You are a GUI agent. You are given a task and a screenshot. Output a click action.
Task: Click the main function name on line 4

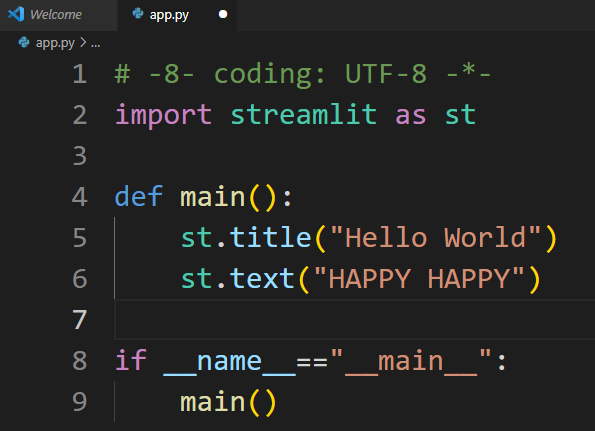[x=212, y=197]
